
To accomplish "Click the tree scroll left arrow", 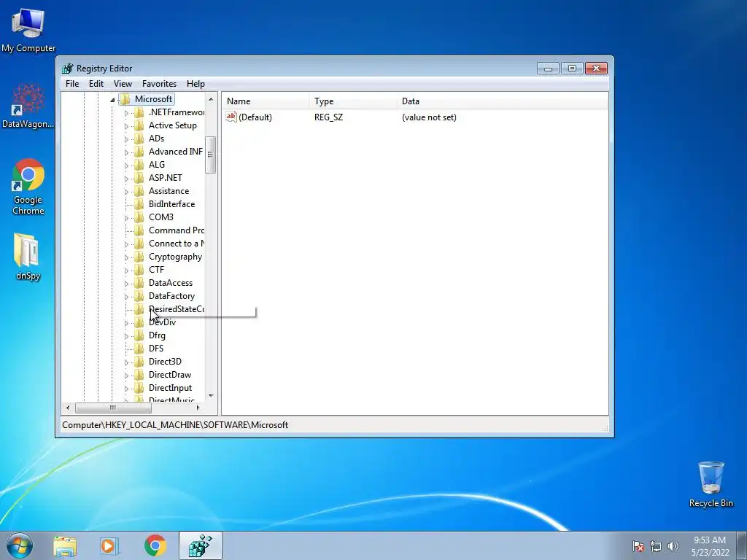I will [x=68, y=408].
